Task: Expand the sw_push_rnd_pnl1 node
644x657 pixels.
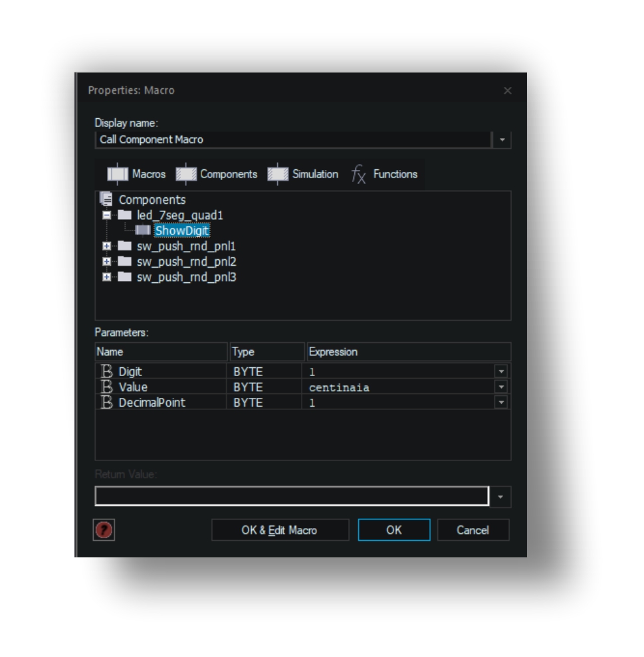Action: click(x=106, y=246)
